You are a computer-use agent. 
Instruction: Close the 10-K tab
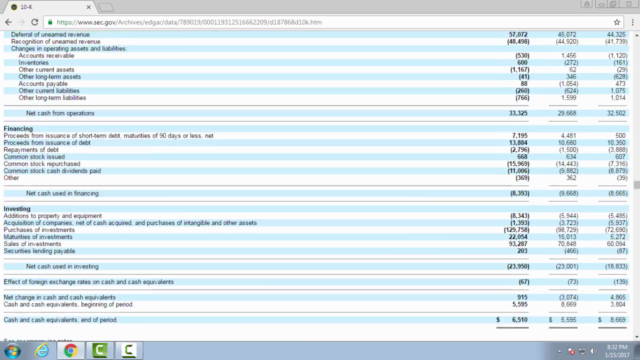click(x=89, y=7)
